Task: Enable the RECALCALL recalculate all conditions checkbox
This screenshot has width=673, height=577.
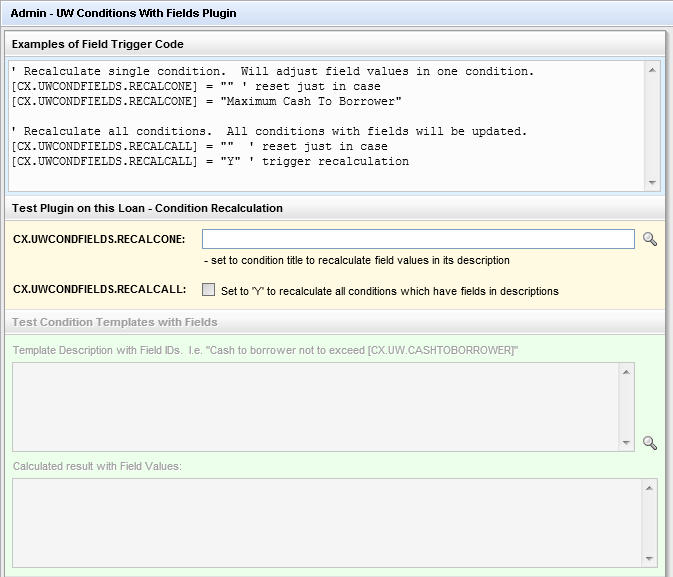Action: click(208, 290)
